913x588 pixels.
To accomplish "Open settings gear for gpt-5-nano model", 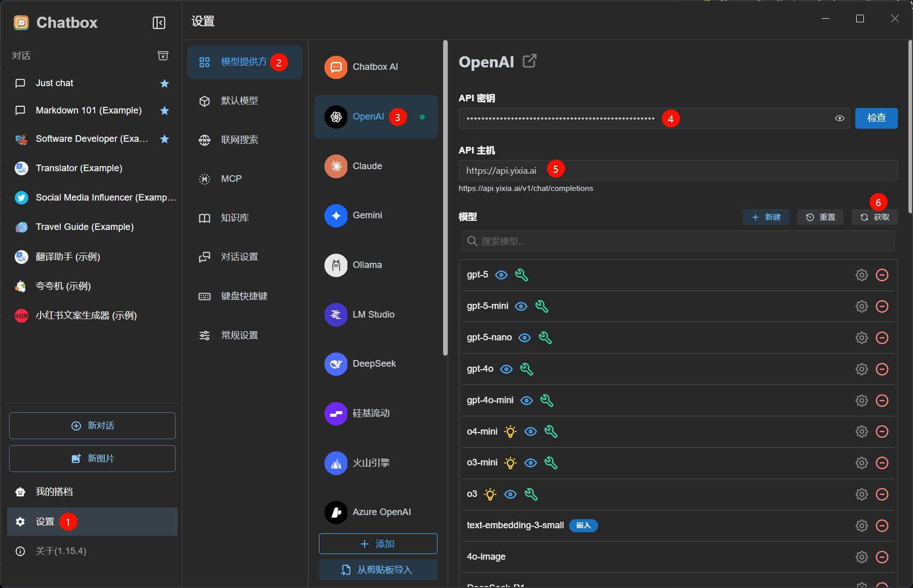I will (x=862, y=338).
